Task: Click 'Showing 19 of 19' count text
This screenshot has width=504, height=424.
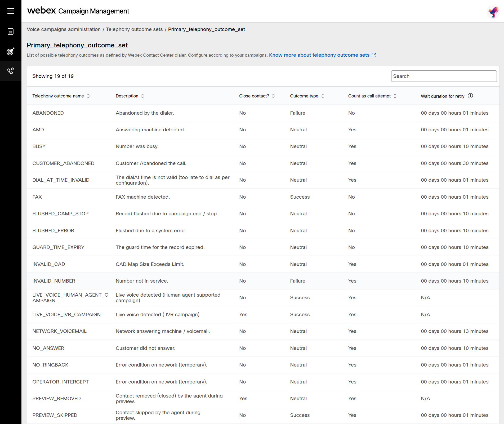Action: tap(53, 76)
